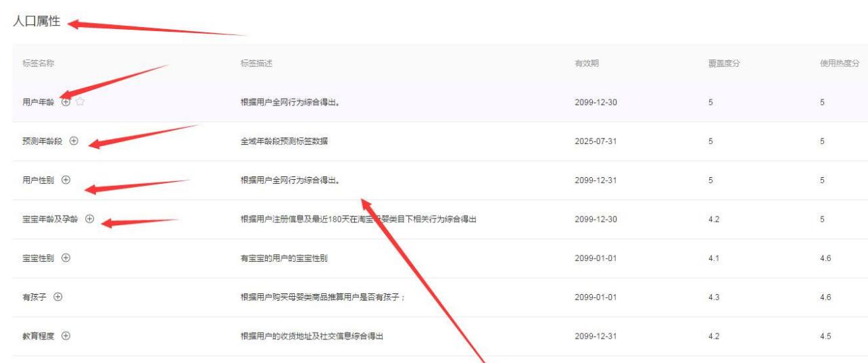Add 宝宝年龄及孕龄 tag using plus icon
The height and width of the screenshot is (363, 868).
90,219
